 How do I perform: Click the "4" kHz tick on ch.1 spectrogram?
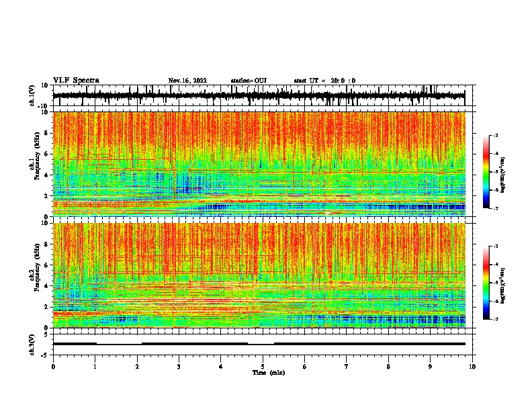[x=46, y=175]
